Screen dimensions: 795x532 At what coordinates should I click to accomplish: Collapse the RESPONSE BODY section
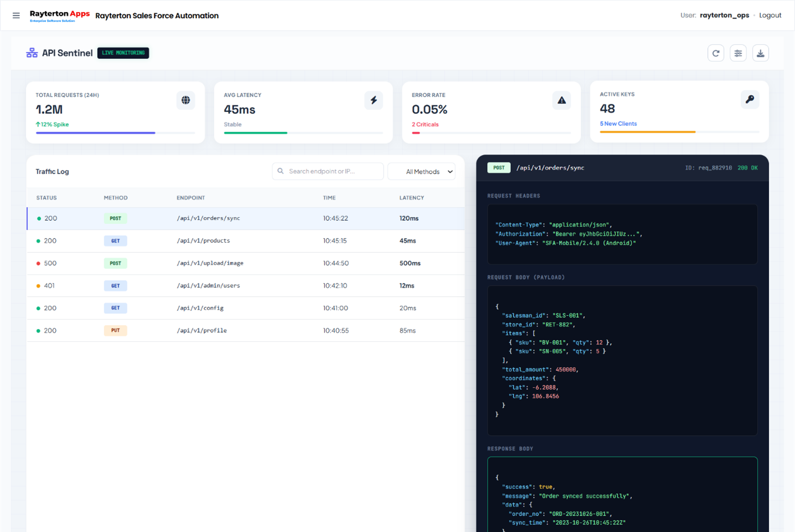pos(510,448)
